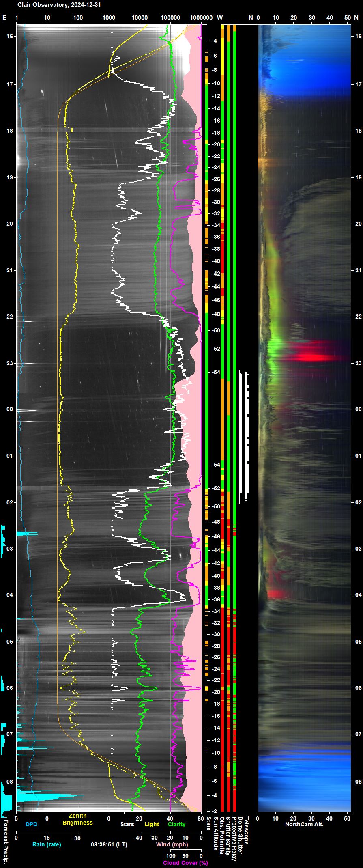Select the magenta "Cloud Cover (%)" legend label
This screenshot has width=363, height=868.
tap(185, 863)
